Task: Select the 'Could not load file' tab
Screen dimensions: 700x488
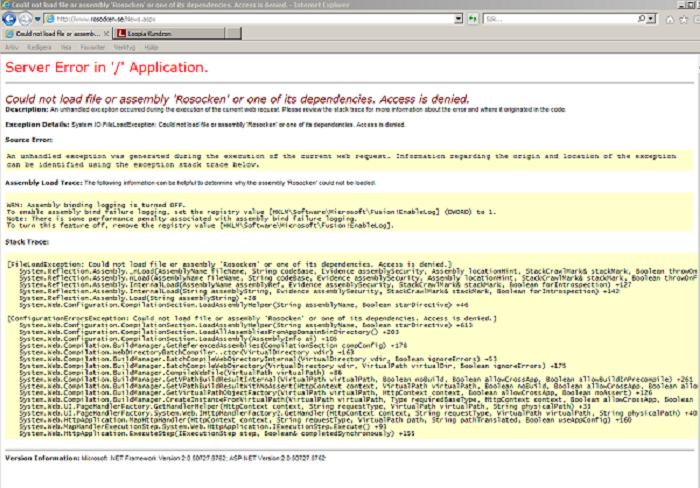Action: (57, 33)
